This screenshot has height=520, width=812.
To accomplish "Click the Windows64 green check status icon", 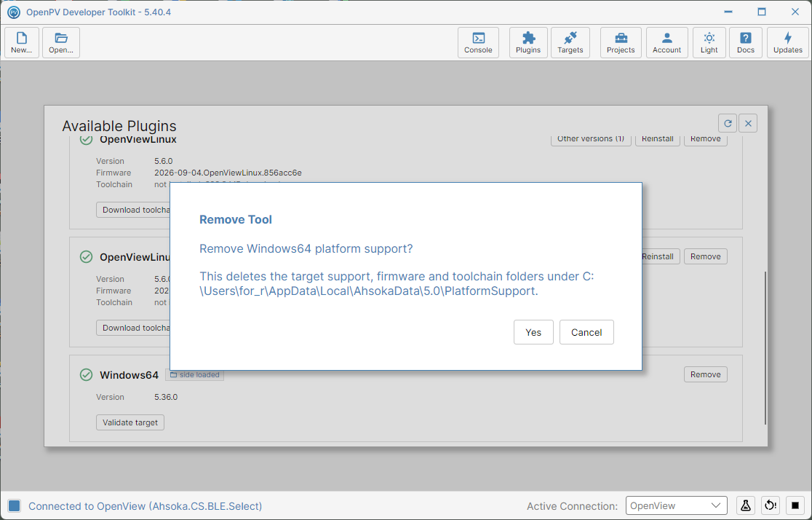I will pyautogui.click(x=86, y=375).
